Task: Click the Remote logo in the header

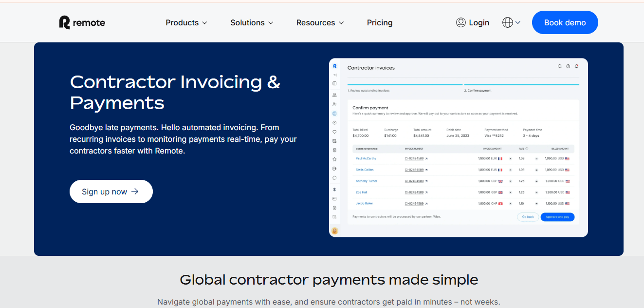Action: tap(82, 22)
